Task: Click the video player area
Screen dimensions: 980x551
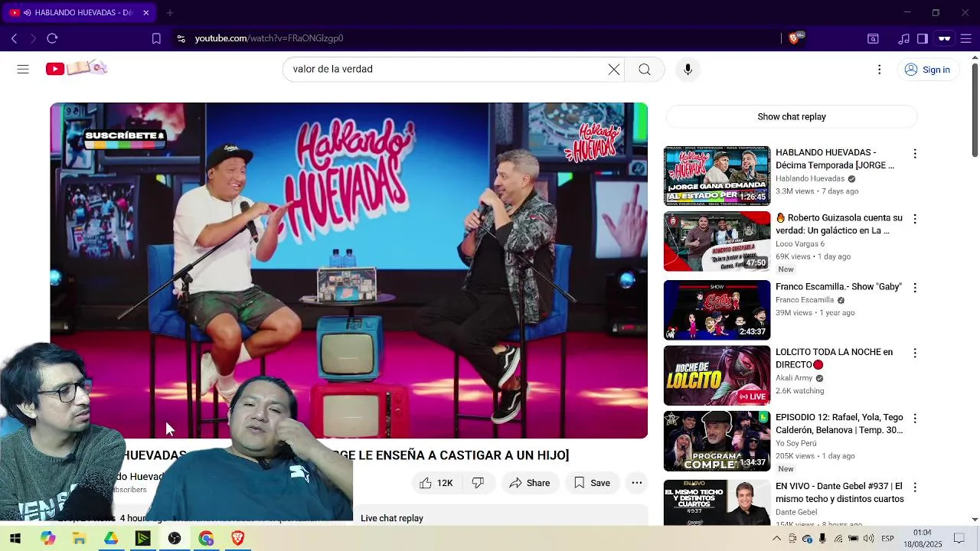Action: (x=349, y=270)
